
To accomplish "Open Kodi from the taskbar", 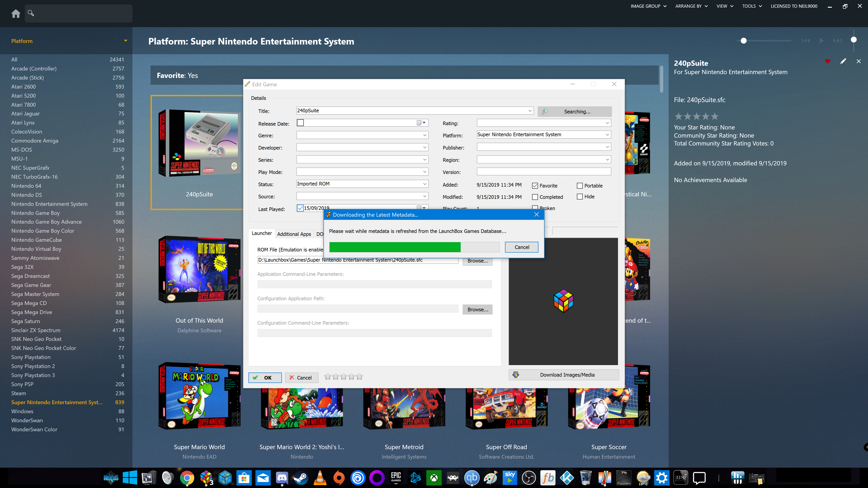I will pyautogui.click(x=567, y=478).
